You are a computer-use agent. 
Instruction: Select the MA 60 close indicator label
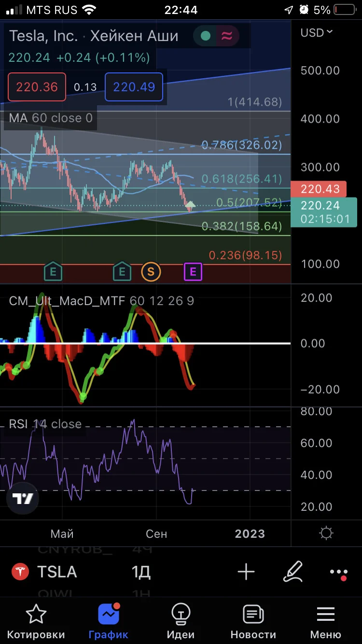click(x=51, y=118)
